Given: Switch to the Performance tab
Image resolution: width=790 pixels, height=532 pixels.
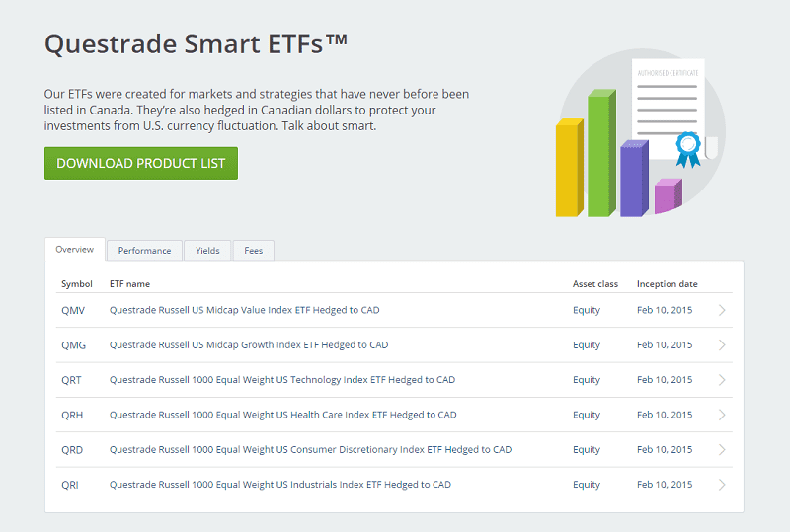Looking at the screenshot, I should tap(144, 251).
